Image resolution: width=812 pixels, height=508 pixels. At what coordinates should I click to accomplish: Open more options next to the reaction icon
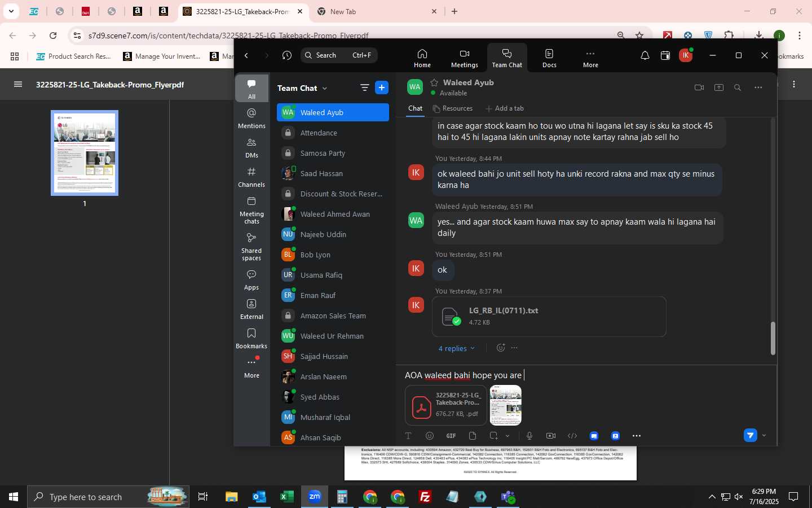514,348
